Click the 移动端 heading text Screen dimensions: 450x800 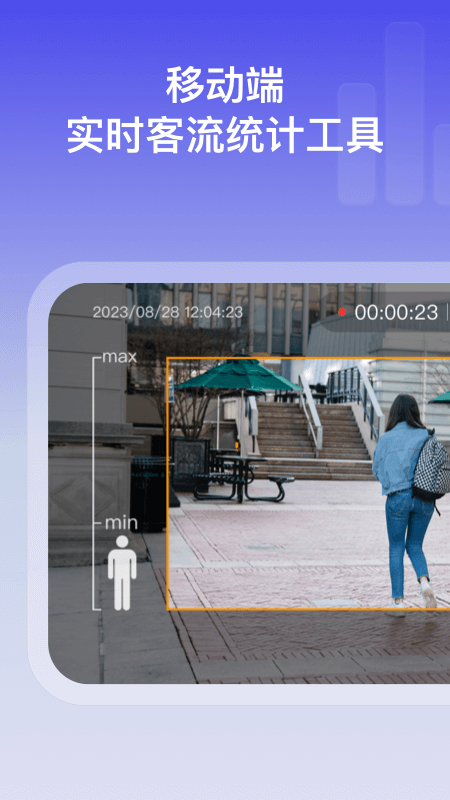point(224,86)
